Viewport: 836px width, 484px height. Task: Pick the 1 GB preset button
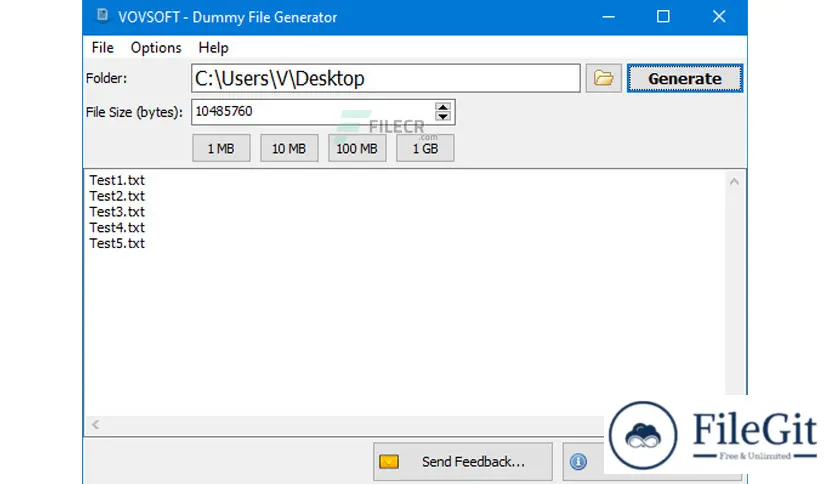(425, 148)
